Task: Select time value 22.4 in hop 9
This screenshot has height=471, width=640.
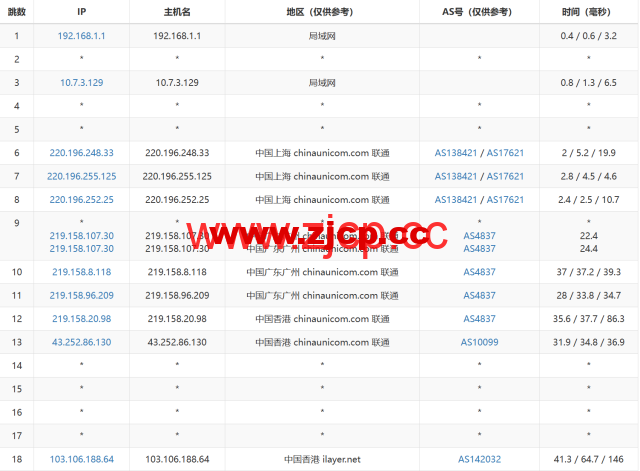Action: point(589,236)
